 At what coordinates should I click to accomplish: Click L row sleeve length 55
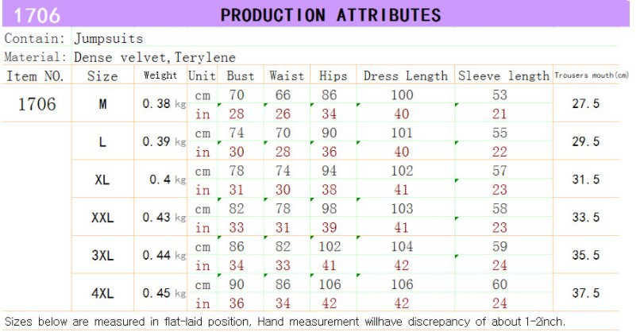[x=499, y=133]
